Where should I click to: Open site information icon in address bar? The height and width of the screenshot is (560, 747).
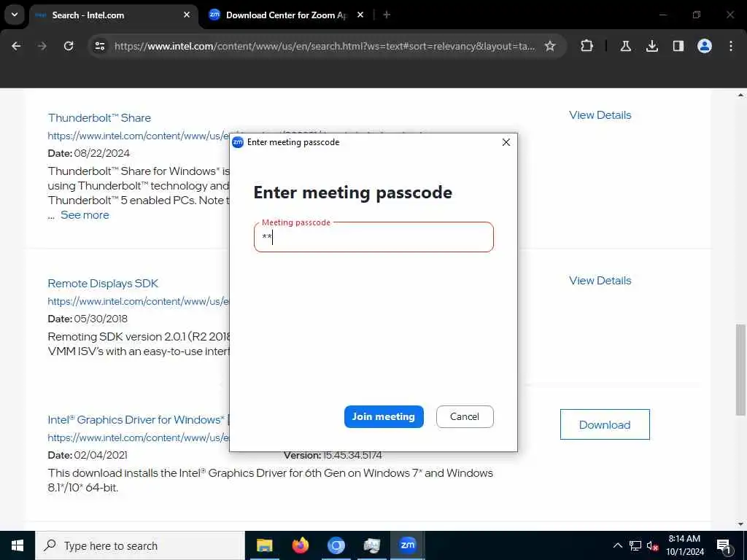pyautogui.click(x=100, y=46)
